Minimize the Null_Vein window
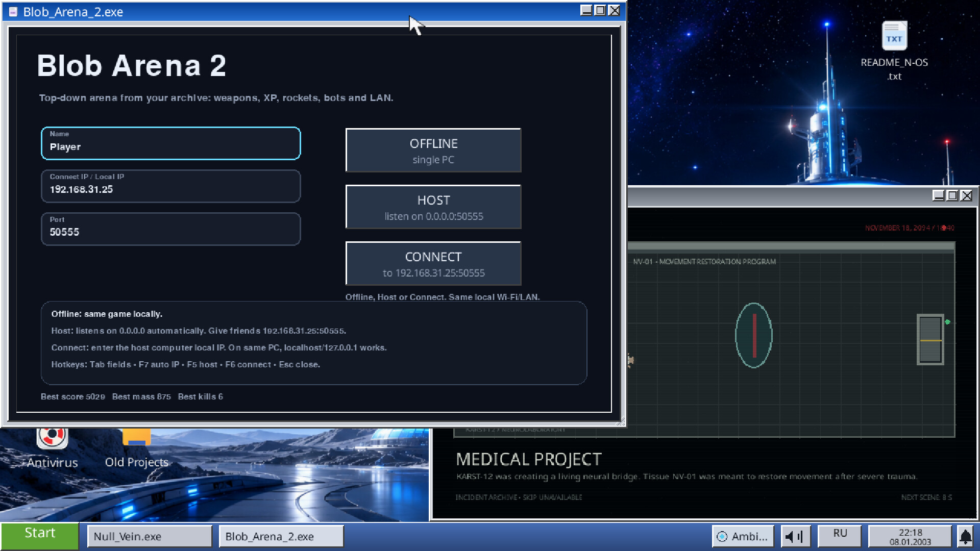The width and height of the screenshot is (980, 551). (939, 195)
